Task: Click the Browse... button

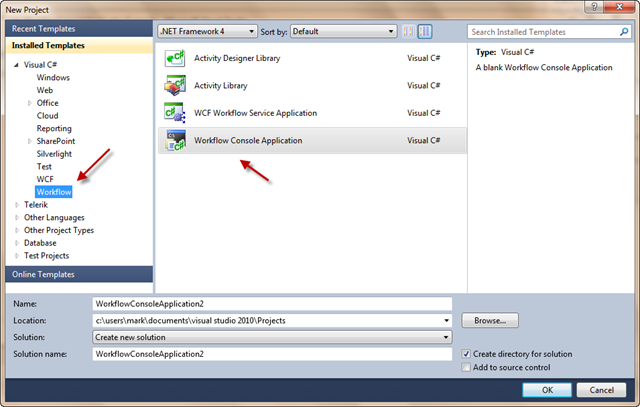Action: pyautogui.click(x=490, y=320)
